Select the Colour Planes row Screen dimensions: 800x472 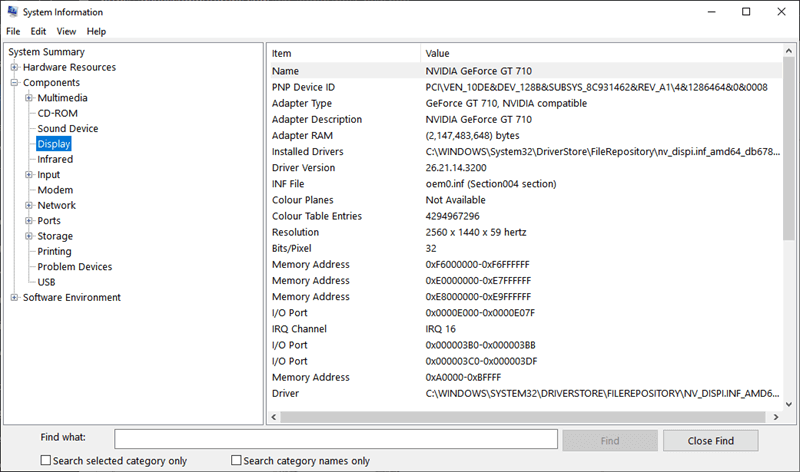point(524,200)
